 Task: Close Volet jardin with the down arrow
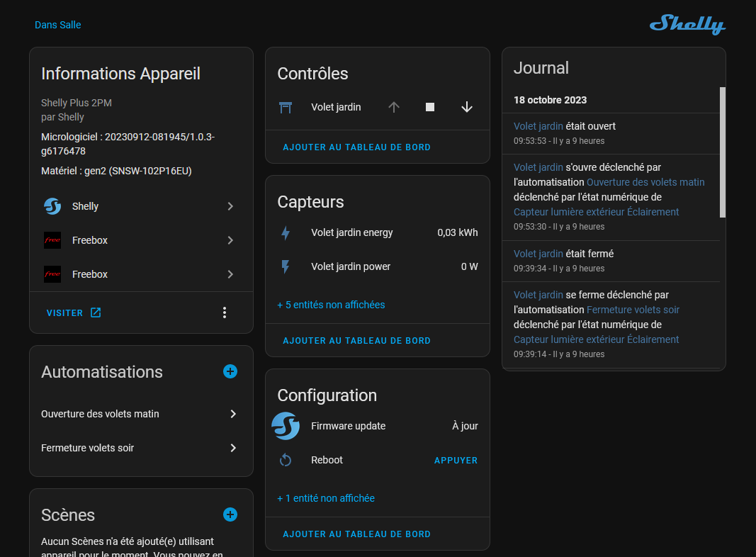tap(467, 107)
